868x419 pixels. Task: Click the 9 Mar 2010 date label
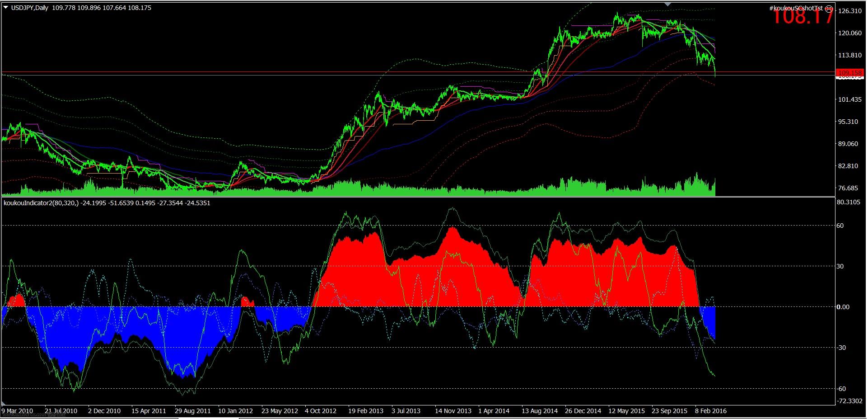[17, 411]
